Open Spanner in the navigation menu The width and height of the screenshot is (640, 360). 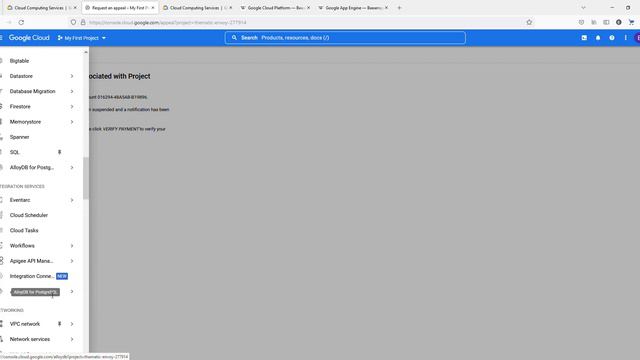19,137
